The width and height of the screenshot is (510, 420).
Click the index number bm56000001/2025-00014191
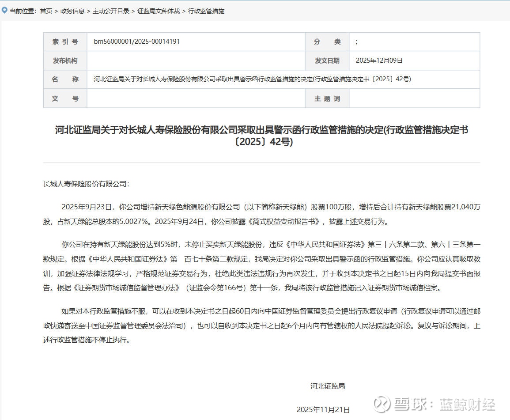tap(137, 42)
